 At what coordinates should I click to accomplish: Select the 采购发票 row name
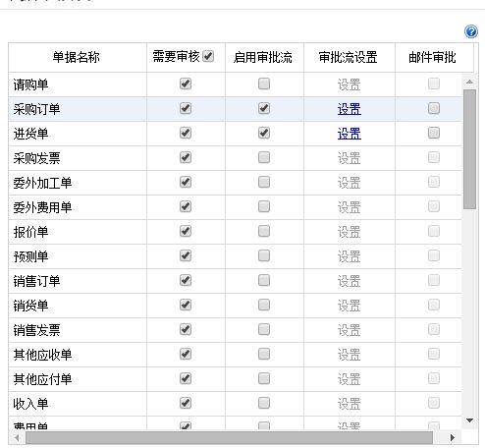pos(36,158)
